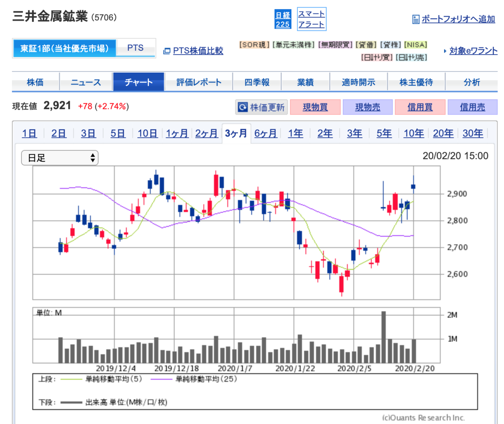The height and width of the screenshot is (424, 504).
Task: Open the 四季報 tab
Action: point(257,82)
